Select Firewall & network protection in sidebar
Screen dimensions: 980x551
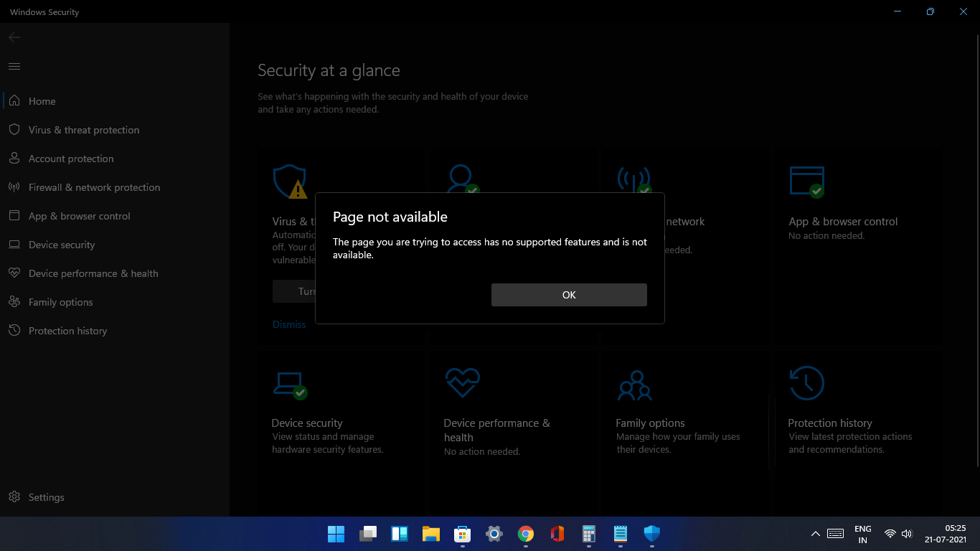(x=94, y=187)
